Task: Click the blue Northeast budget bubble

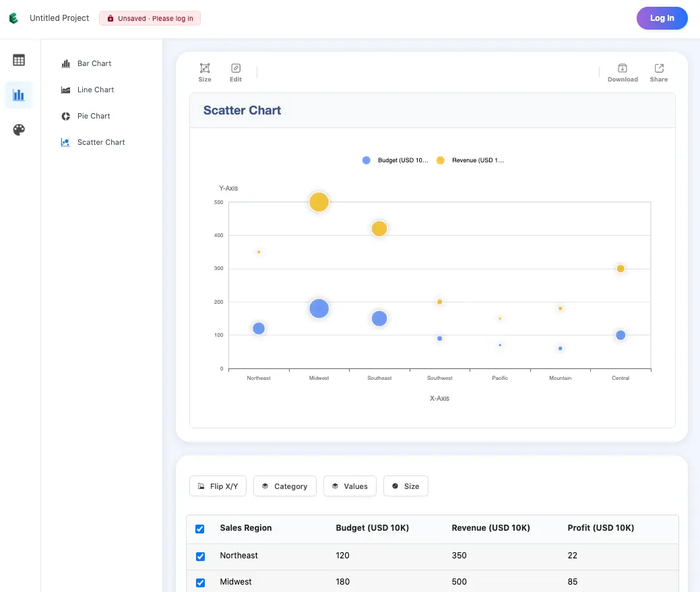Action: pyautogui.click(x=259, y=329)
